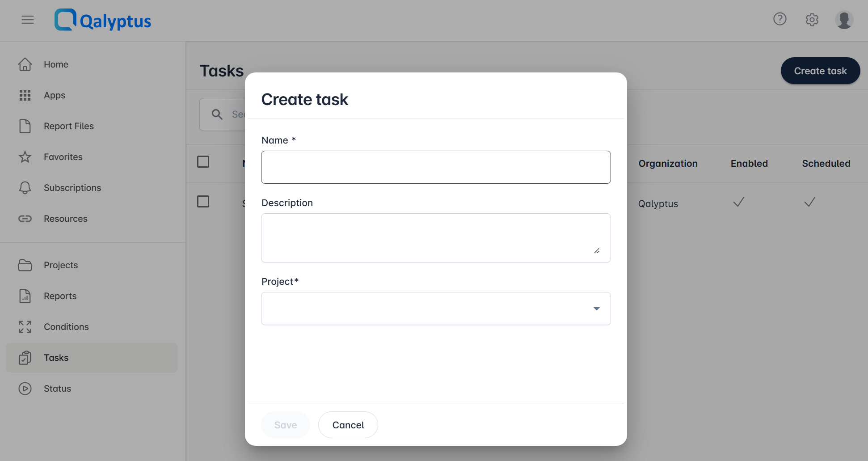Click the search magnifier in the search field
The height and width of the screenshot is (461, 868).
click(217, 114)
